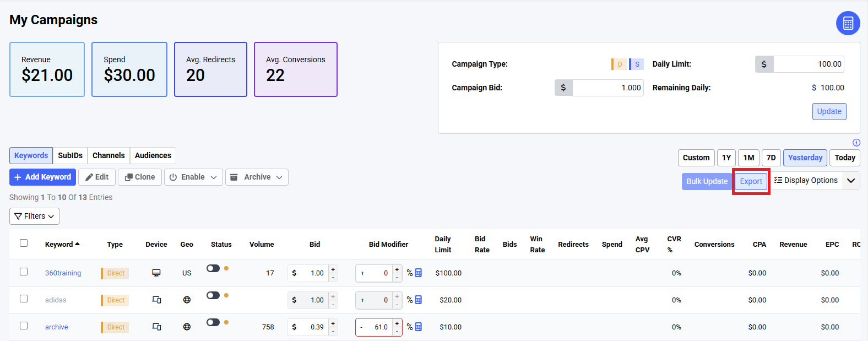This screenshot has width=868, height=341.
Task: Click the Daily Limit input field
Action: (x=808, y=64)
